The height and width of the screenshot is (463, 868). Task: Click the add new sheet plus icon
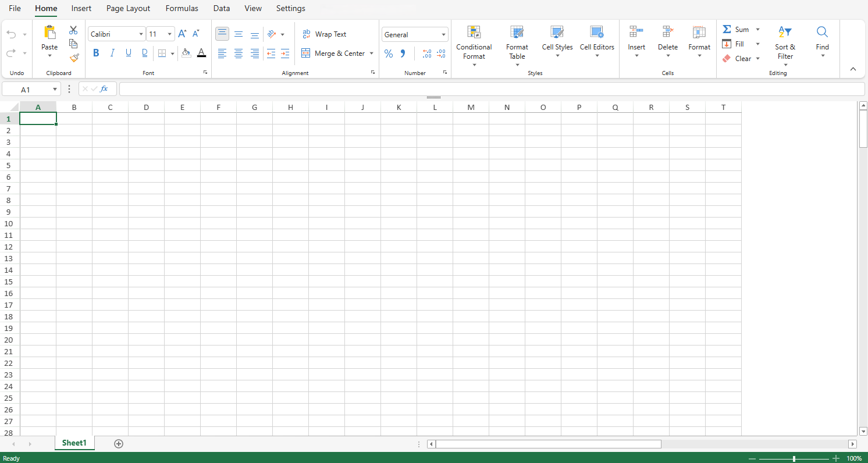coord(119,444)
